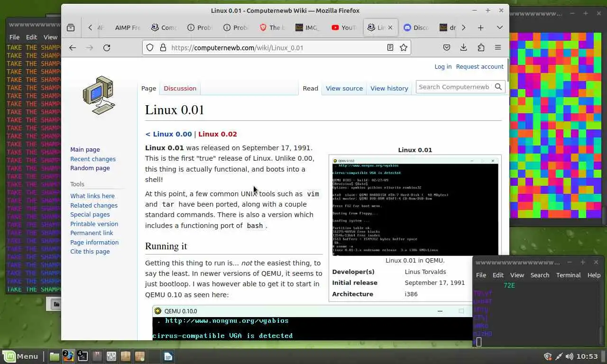Screen dimensions: 607x364
Task: Follow the '< Linux 0.00' link
Action: pos(168,134)
